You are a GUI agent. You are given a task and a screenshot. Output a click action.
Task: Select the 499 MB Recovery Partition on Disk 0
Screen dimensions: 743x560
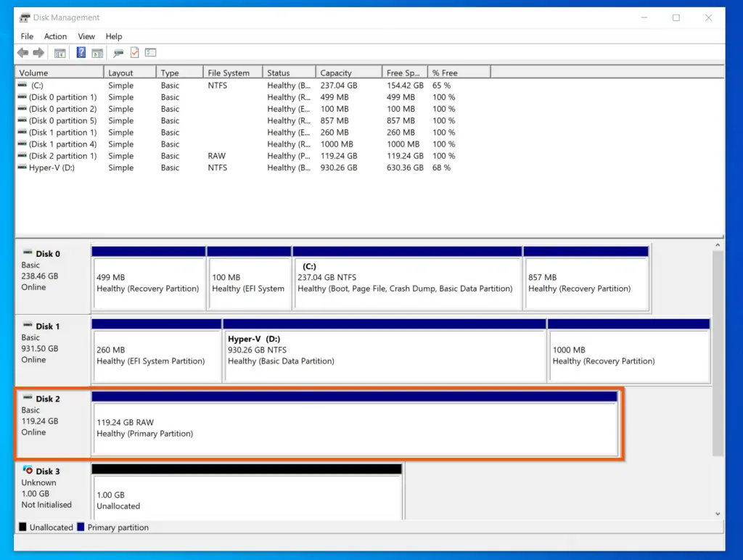tap(149, 279)
